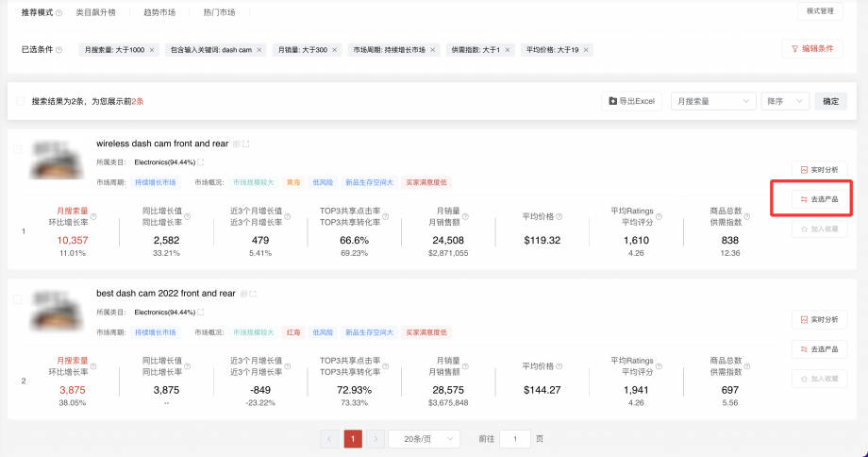
Task: Click the help icon beside 已选条件
Action: [59, 50]
